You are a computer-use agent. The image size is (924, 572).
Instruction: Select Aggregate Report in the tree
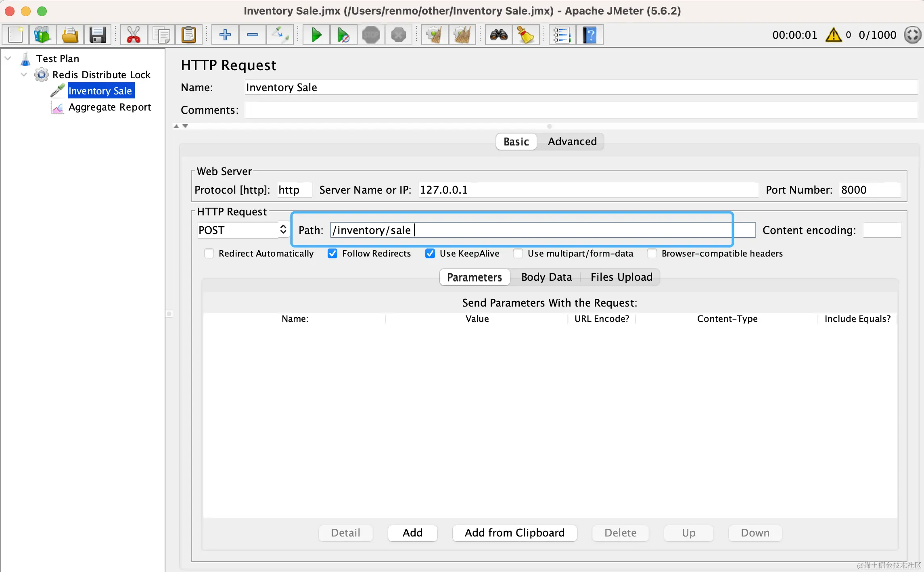[110, 107]
